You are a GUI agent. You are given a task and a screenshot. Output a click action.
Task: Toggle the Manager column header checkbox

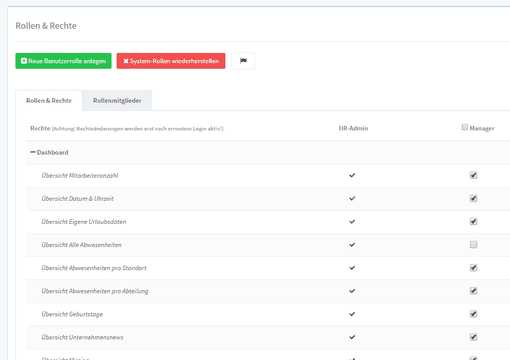[465, 127]
